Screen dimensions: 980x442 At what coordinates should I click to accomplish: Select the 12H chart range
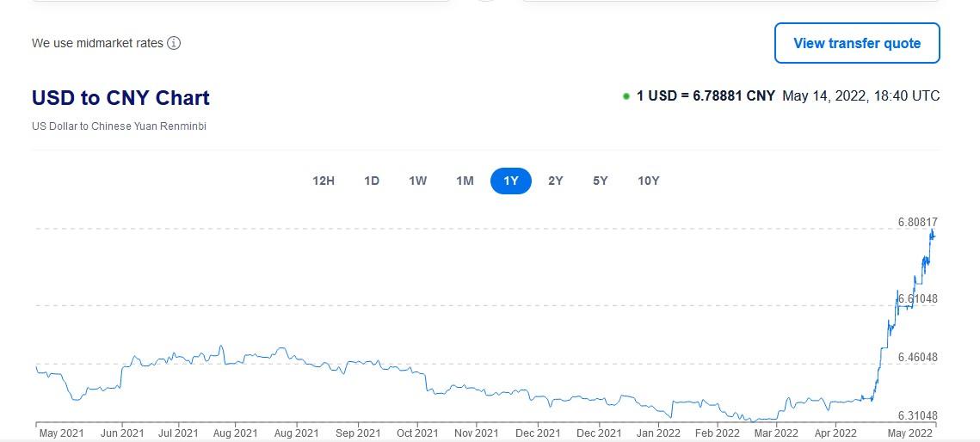click(x=324, y=181)
